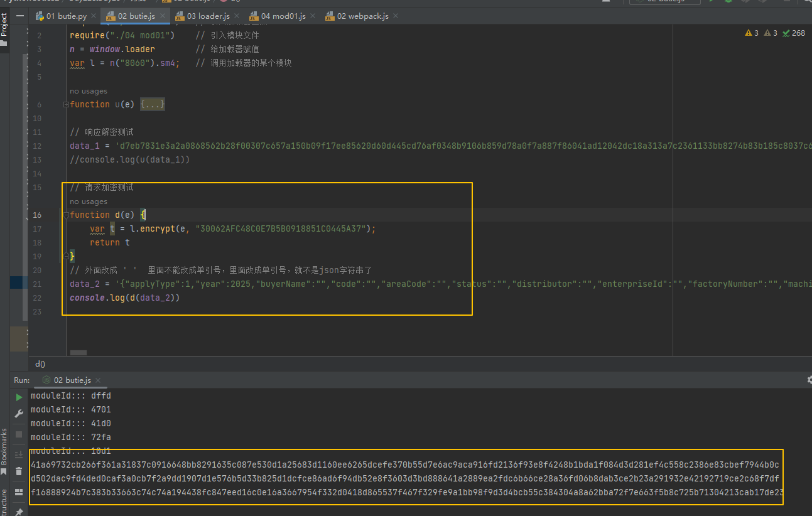This screenshot has width=812, height=516.
Task: Click the yellow warning count indicator
Action: click(x=751, y=33)
